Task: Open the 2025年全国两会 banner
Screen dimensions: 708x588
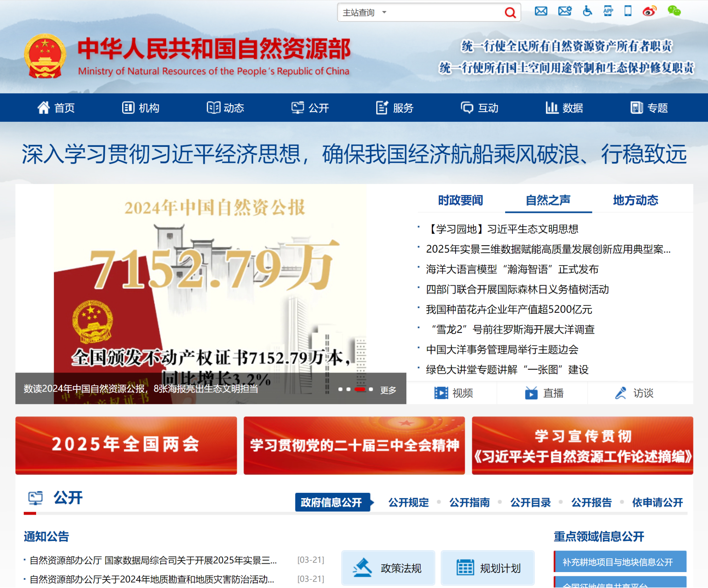Action: point(126,445)
